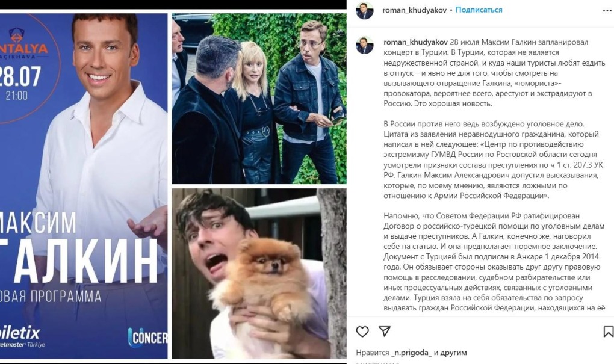
Task: Click the Antalya venue logo on the poster
Action: click(x=23, y=43)
